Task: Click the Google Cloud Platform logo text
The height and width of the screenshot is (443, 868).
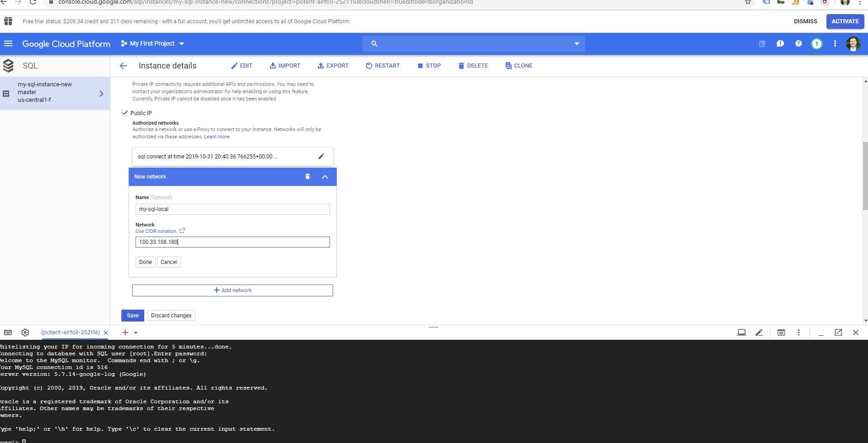Action: (x=66, y=44)
